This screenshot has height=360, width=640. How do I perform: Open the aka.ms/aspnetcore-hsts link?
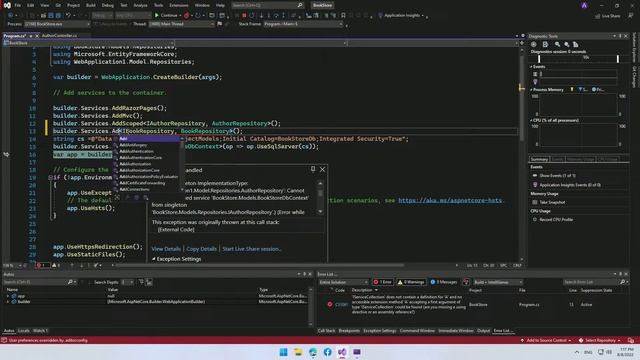450,200
